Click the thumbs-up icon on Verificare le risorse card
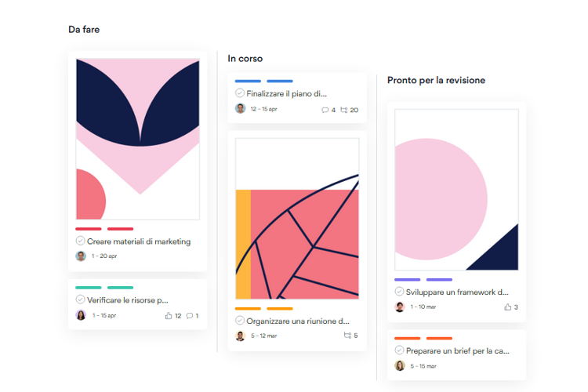Viewport: 588px width, 392px height. 169,316
